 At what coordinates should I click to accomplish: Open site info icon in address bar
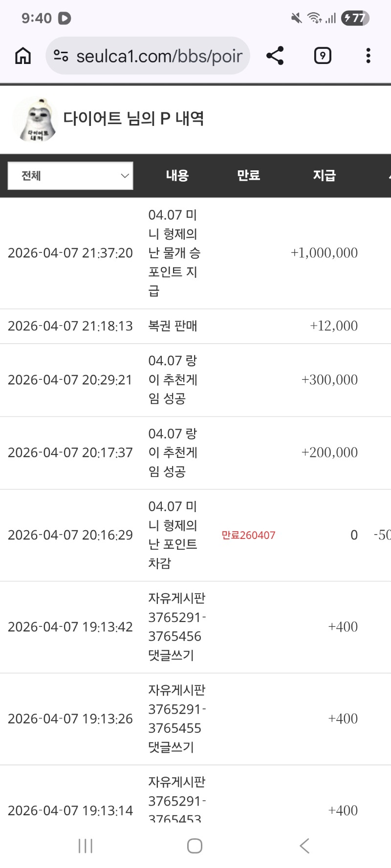tap(61, 56)
